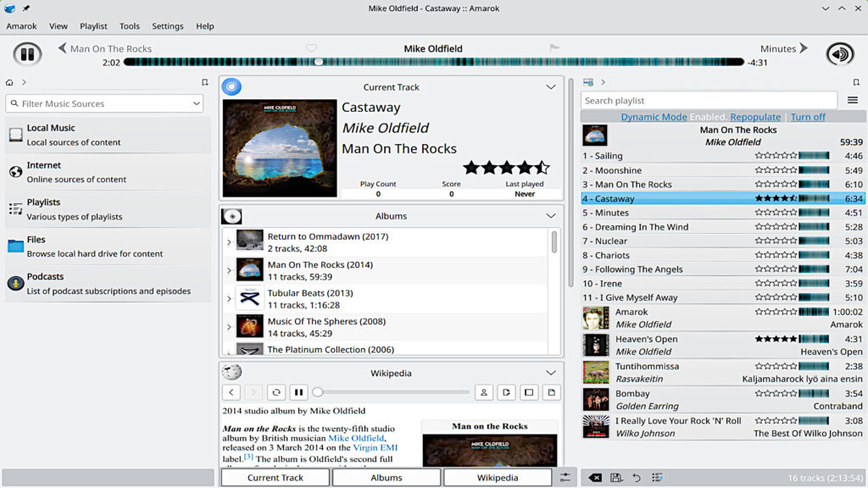Adjust the Wikipedia applet slider
The image size is (868, 488).
pos(391,392)
